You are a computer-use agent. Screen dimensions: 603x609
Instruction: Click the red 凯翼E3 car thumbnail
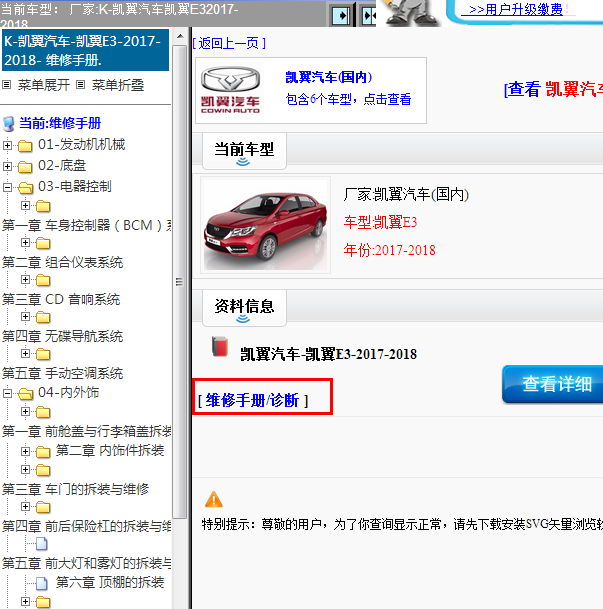[x=266, y=225]
